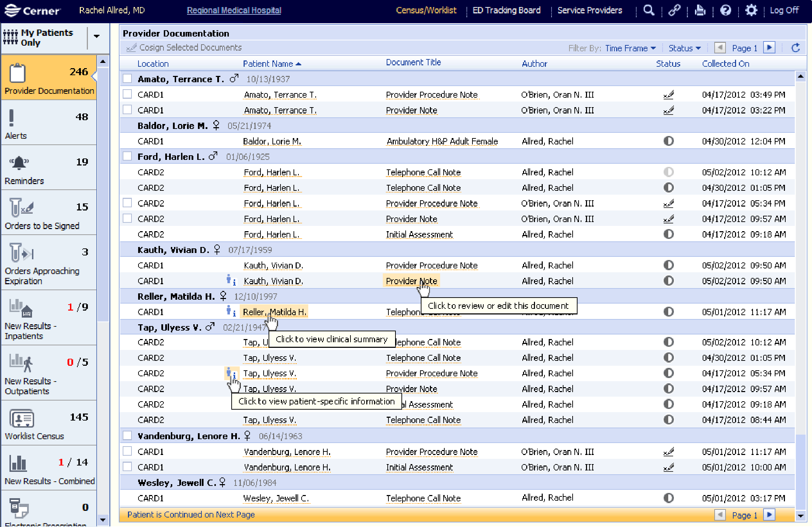Click the refresh icon in Provider Documentation
The height and width of the screenshot is (527, 812).
[x=796, y=48]
